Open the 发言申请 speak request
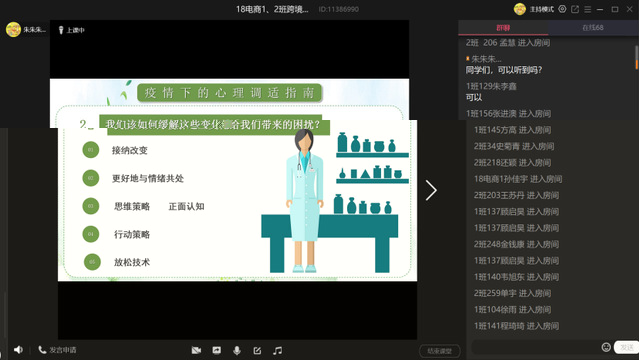 (57, 350)
